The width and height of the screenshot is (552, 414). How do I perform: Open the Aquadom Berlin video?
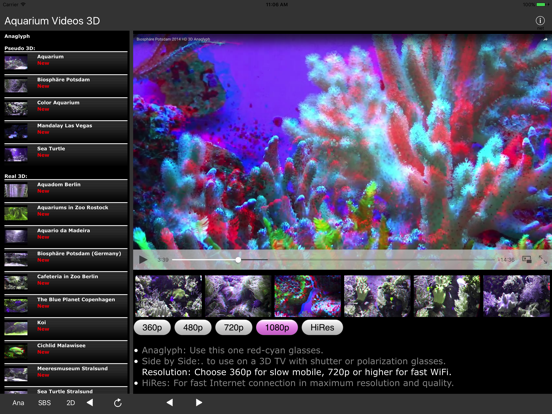66,190
